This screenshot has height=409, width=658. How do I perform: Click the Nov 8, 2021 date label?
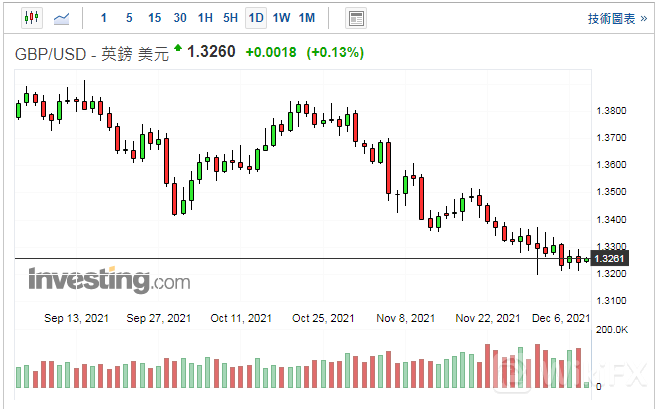tap(406, 318)
